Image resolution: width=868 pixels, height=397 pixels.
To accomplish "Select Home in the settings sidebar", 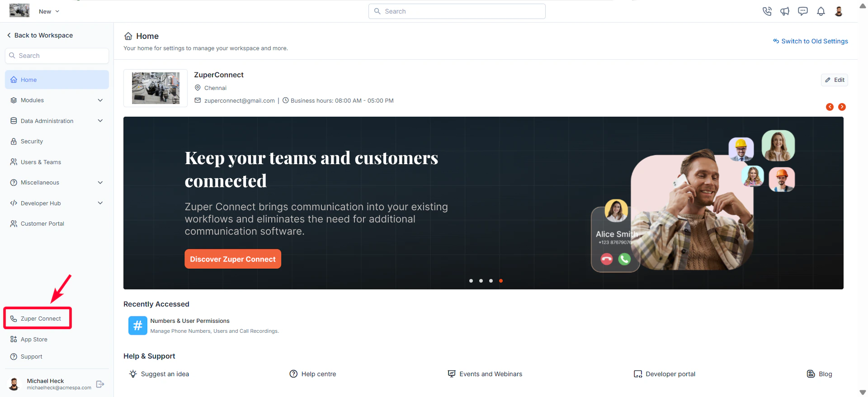I will point(57,80).
